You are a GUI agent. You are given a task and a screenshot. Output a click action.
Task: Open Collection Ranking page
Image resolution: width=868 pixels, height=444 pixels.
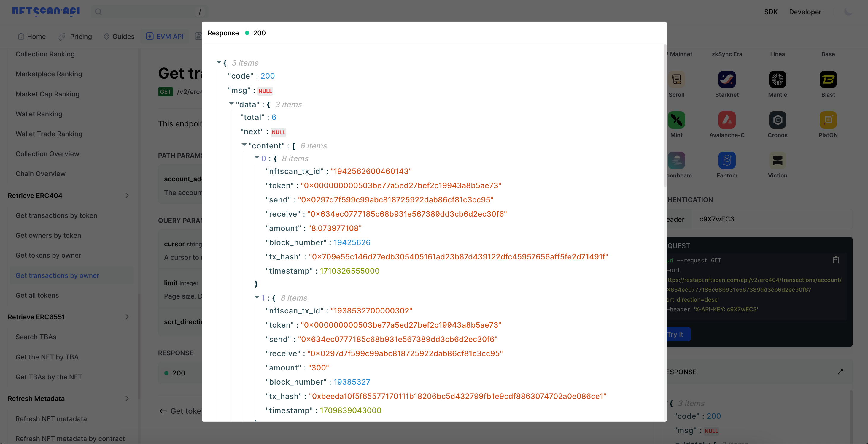point(45,54)
